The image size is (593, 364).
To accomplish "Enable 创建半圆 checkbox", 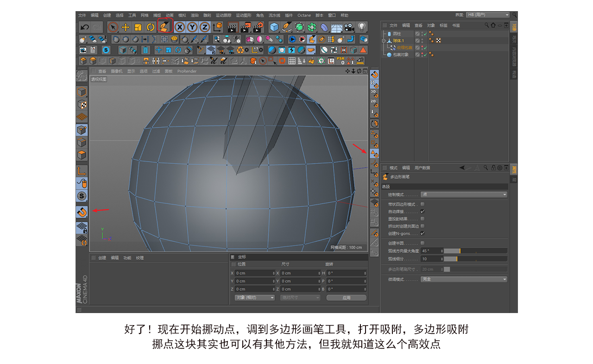I will point(423,243).
